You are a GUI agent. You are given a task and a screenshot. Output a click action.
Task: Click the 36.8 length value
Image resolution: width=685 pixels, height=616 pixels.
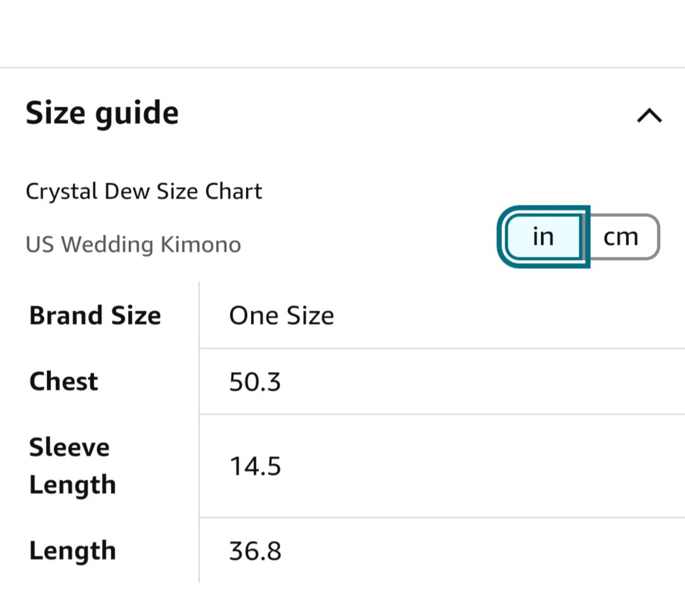255,551
